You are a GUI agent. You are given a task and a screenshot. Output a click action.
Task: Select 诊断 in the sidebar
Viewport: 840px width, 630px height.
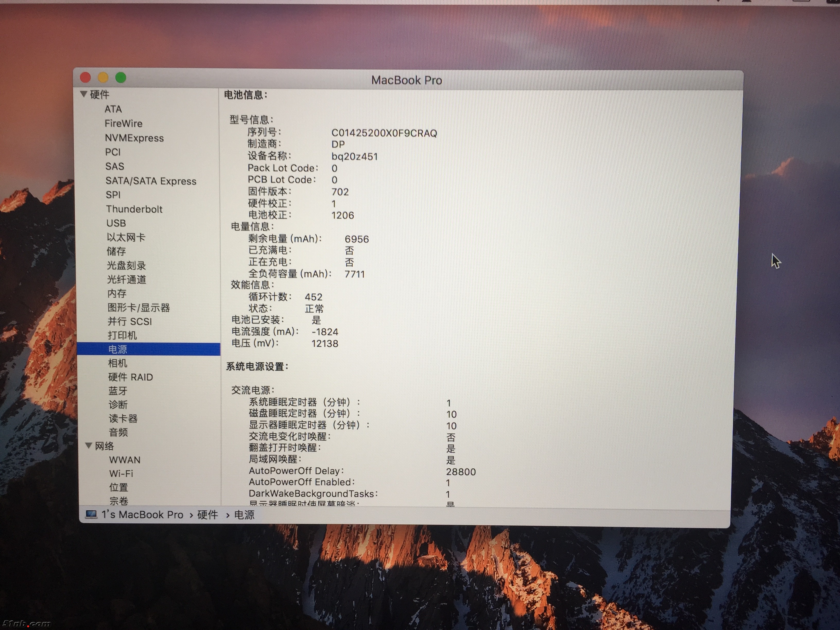coord(118,405)
